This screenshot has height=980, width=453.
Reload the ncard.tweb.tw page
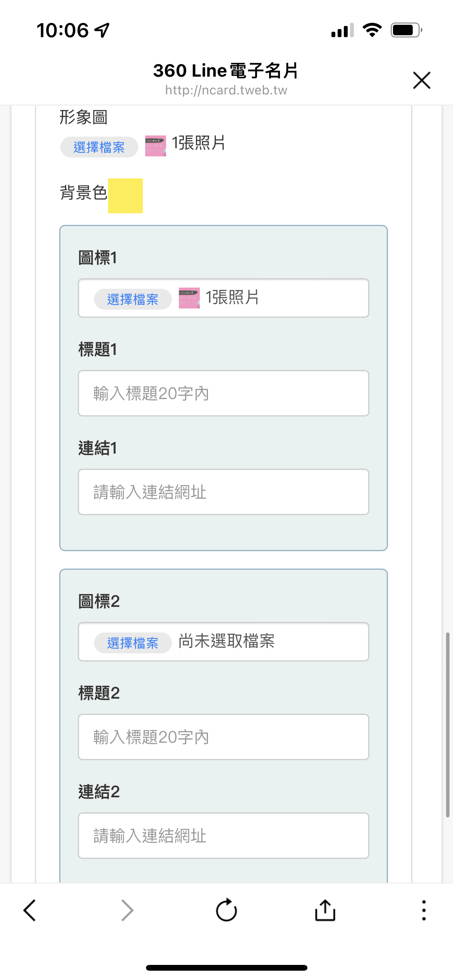(226, 910)
